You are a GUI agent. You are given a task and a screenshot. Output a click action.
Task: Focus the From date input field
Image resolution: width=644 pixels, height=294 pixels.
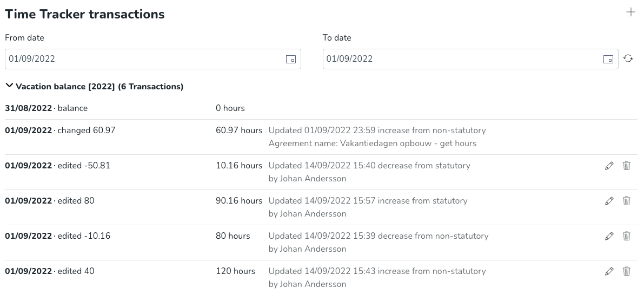tap(153, 59)
